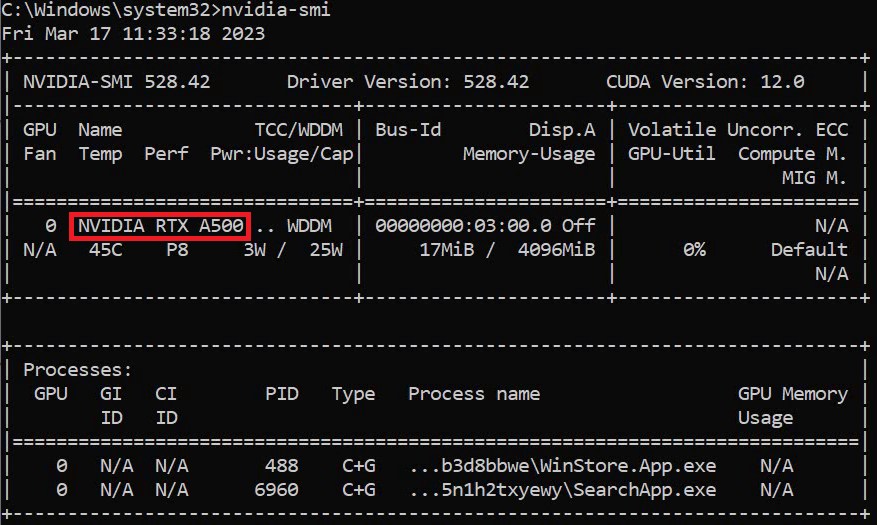Select the Volatile Uncorr. ECC header
The image size is (877, 525).
(x=738, y=130)
